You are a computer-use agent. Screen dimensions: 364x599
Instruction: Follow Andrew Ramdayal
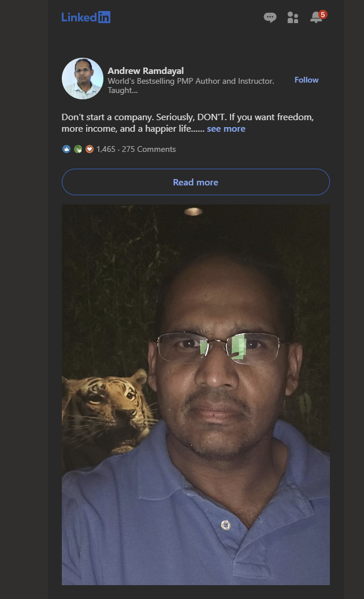tap(306, 80)
